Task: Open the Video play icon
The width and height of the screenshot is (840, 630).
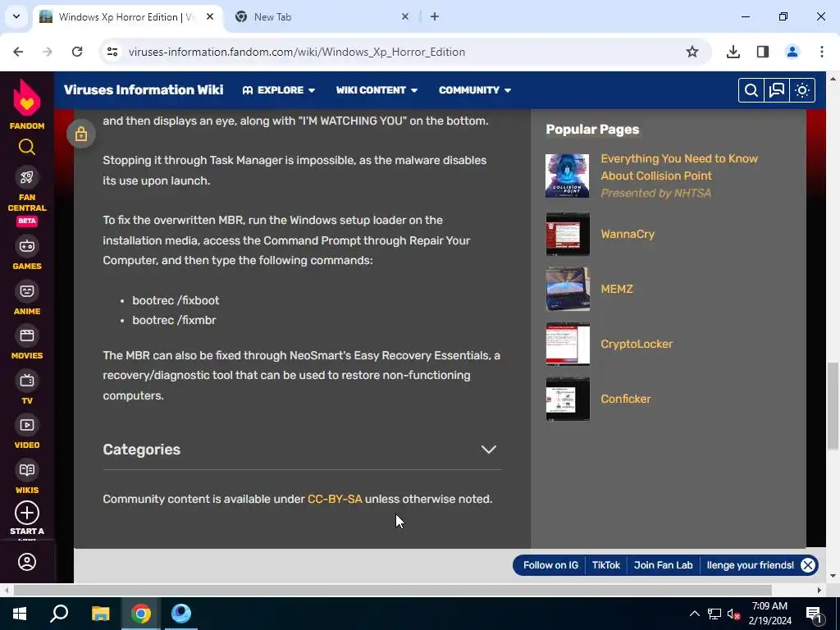Action: (27, 425)
